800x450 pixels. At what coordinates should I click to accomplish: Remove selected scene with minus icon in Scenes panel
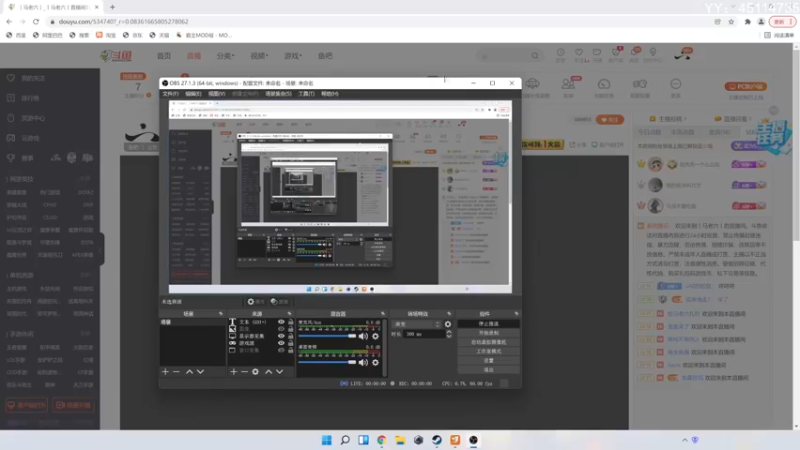[x=177, y=372]
